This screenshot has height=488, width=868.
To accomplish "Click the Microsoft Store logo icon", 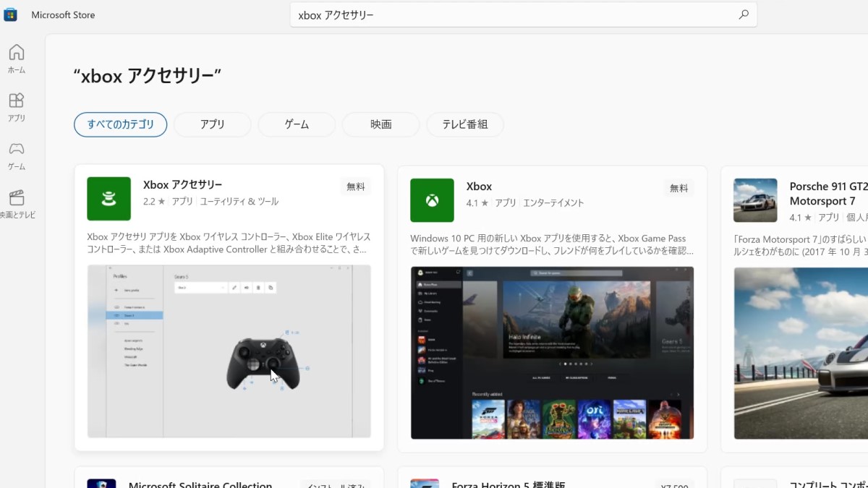I will (x=10, y=14).
